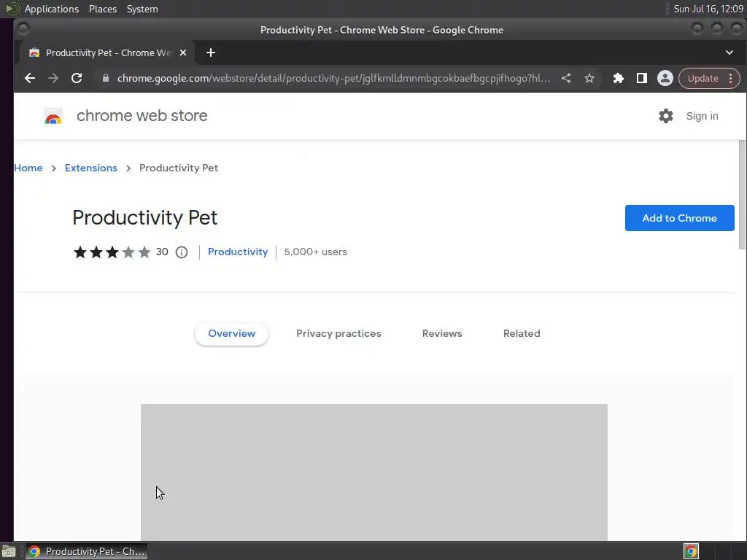Screen dimensions: 747x560
Task: Click the star rating display
Action: pos(112,252)
